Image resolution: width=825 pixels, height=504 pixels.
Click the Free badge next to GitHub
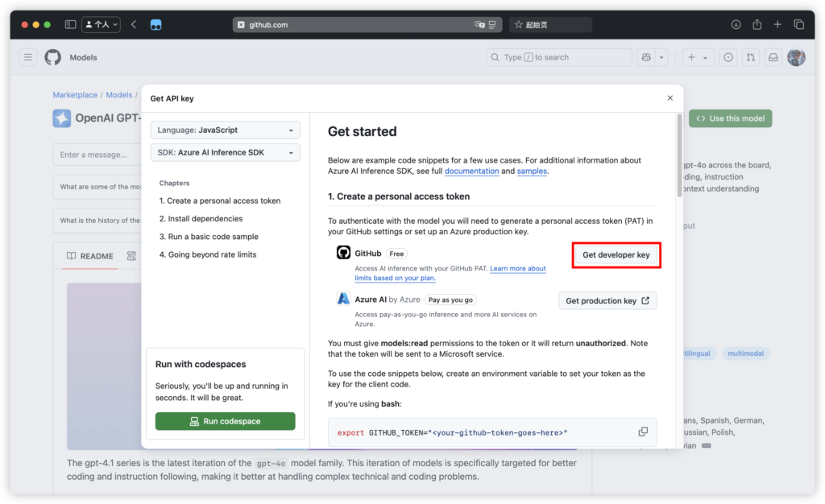[396, 254]
